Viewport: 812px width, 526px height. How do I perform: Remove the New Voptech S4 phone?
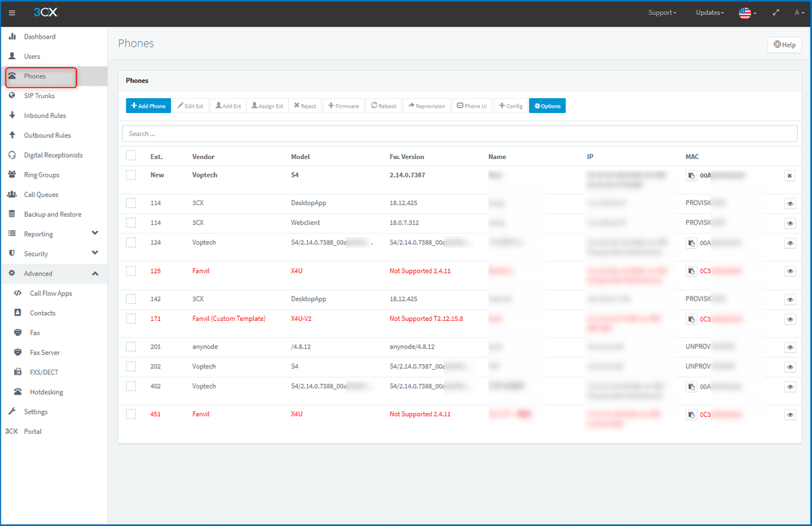click(x=790, y=175)
